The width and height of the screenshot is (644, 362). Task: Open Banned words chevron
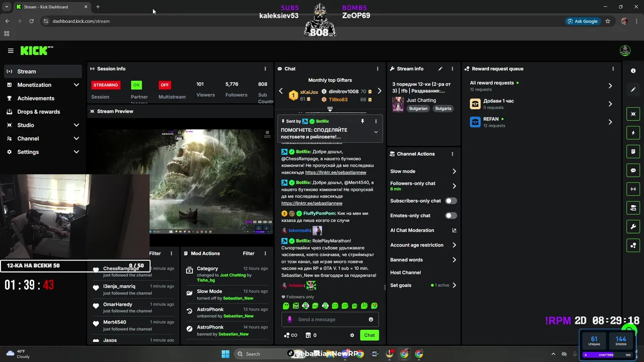pos(454,260)
